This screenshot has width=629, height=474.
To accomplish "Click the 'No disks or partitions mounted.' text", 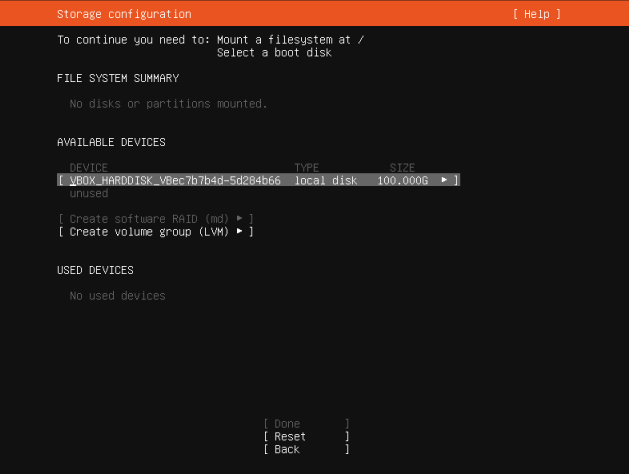I will 168,104.
